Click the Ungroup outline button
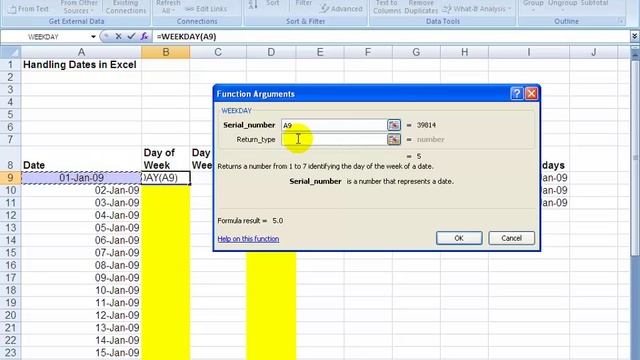This screenshot has height=360, width=640. point(562,5)
